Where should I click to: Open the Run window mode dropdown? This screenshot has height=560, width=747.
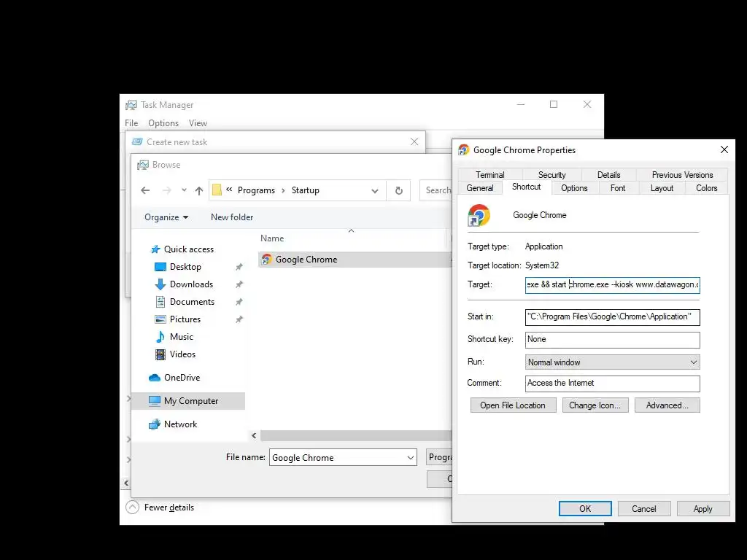pyautogui.click(x=612, y=362)
